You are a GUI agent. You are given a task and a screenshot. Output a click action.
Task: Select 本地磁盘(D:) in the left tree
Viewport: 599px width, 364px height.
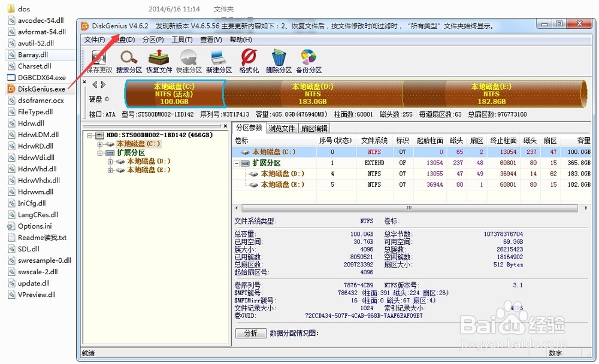click(x=149, y=161)
